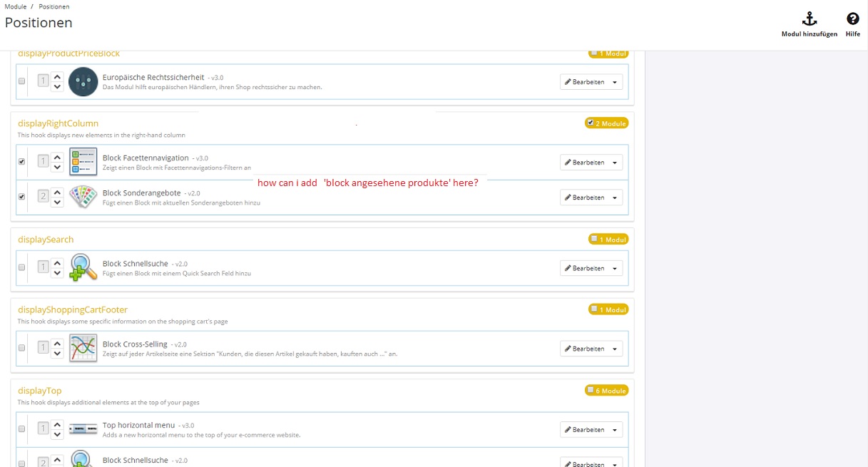This screenshot has height=467, width=868.
Task: Click the Europäische Rechtssicherheit module icon
Action: (x=83, y=81)
